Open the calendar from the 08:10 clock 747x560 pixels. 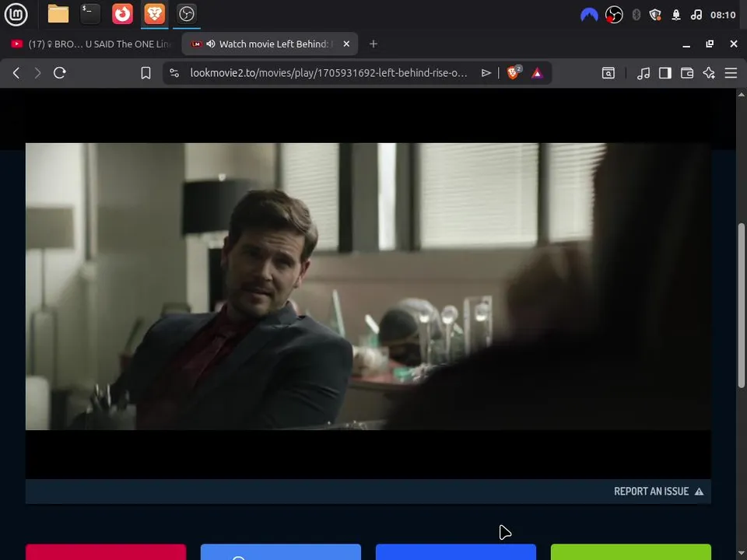(723, 15)
